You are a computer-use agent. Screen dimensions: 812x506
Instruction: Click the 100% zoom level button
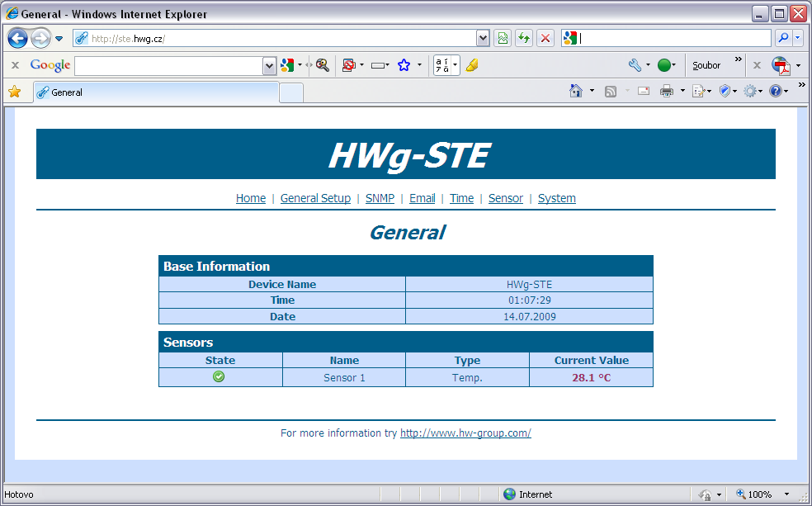754,494
